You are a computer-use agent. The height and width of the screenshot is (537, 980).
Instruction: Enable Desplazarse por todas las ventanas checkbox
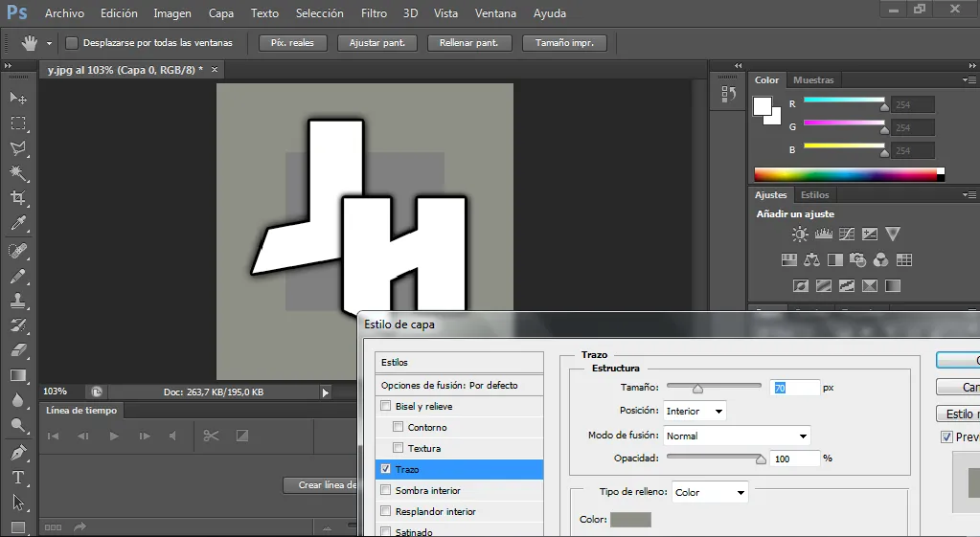(72, 42)
